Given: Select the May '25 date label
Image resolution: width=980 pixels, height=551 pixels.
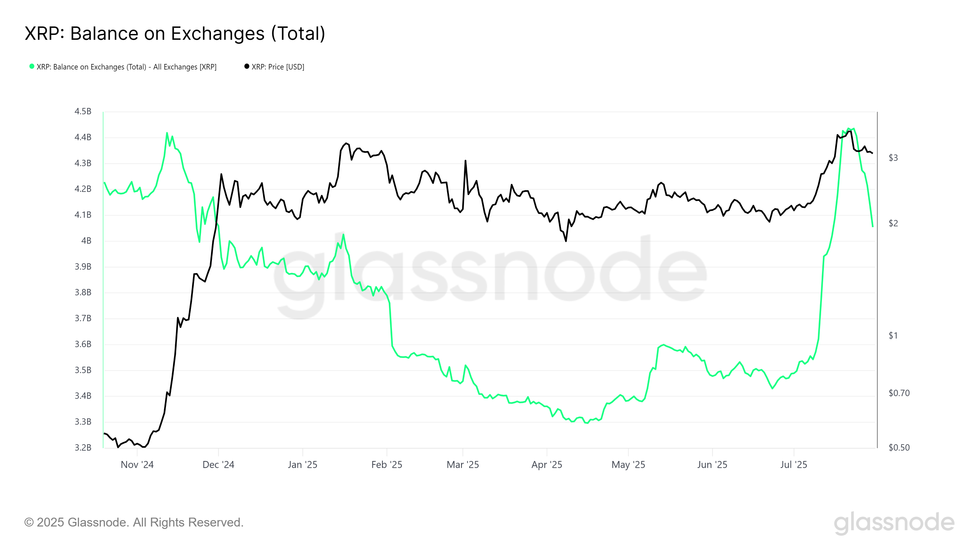Looking at the screenshot, I should (x=628, y=465).
